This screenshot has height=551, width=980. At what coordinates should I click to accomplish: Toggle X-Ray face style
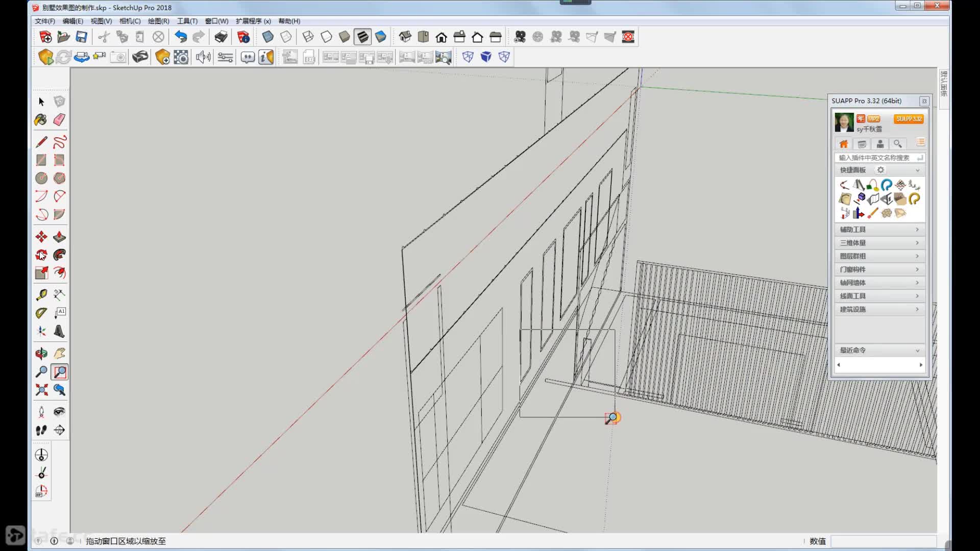tap(267, 37)
